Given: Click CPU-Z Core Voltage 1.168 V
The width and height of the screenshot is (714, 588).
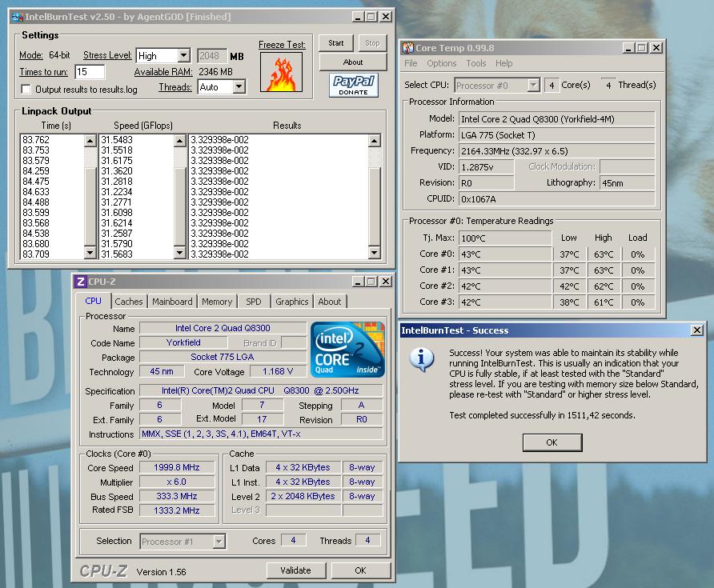Looking at the screenshot, I should pyautogui.click(x=278, y=371).
